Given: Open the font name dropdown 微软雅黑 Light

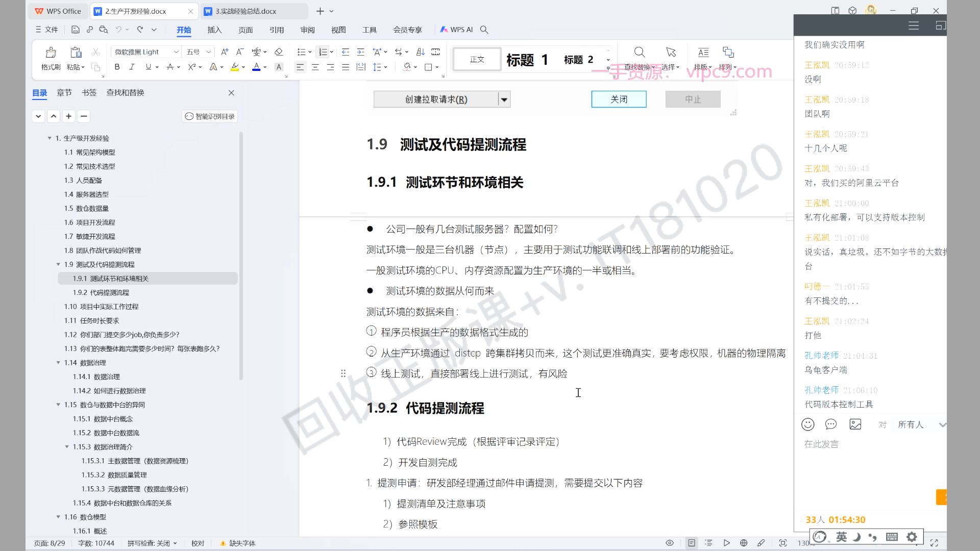Looking at the screenshot, I should pyautogui.click(x=176, y=52).
